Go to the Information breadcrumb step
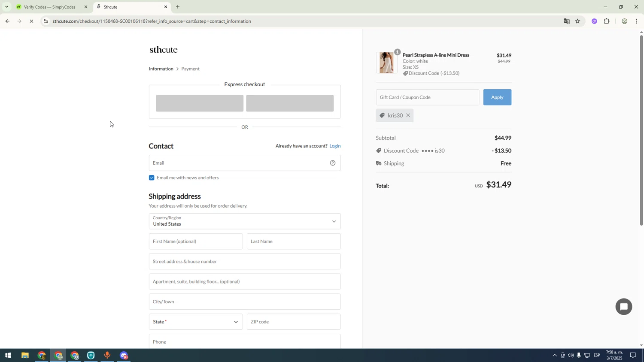644x362 pixels. 161,69
